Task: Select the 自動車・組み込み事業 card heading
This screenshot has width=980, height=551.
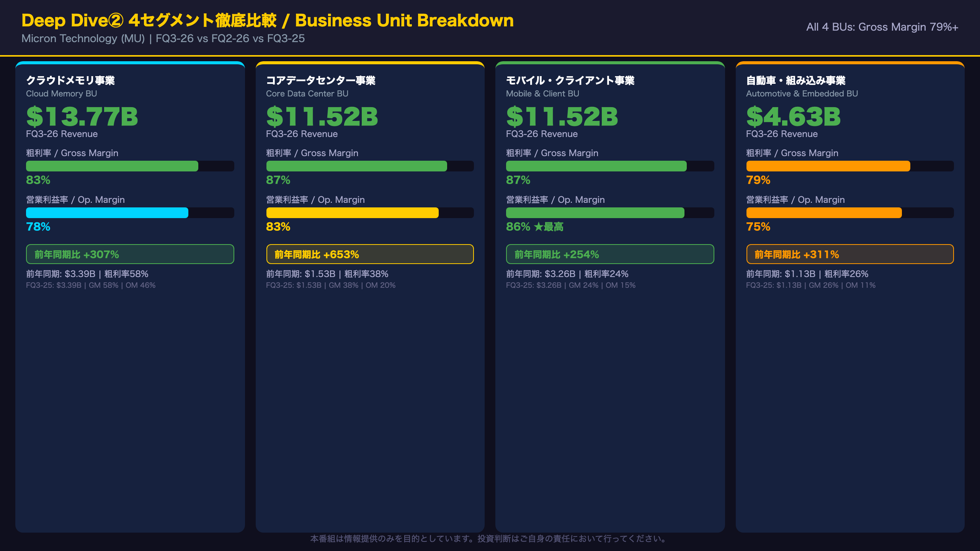Action: coord(796,80)
